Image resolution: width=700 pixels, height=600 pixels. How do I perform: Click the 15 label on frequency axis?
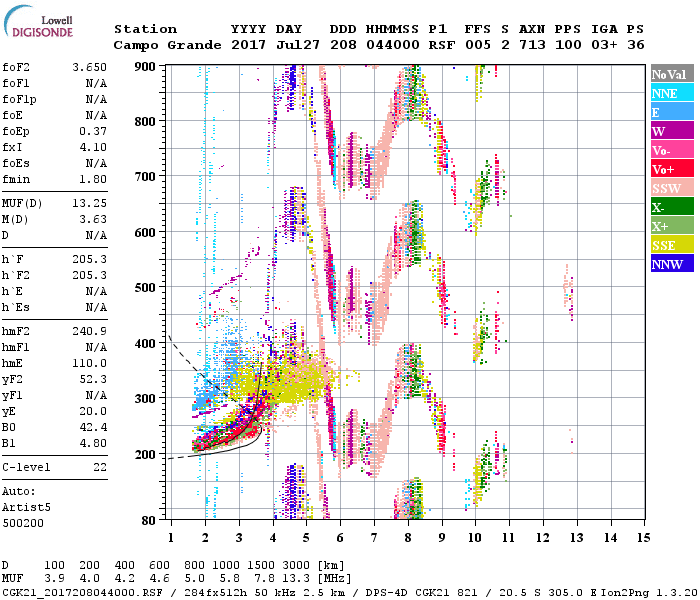click(x=644, y=537)
